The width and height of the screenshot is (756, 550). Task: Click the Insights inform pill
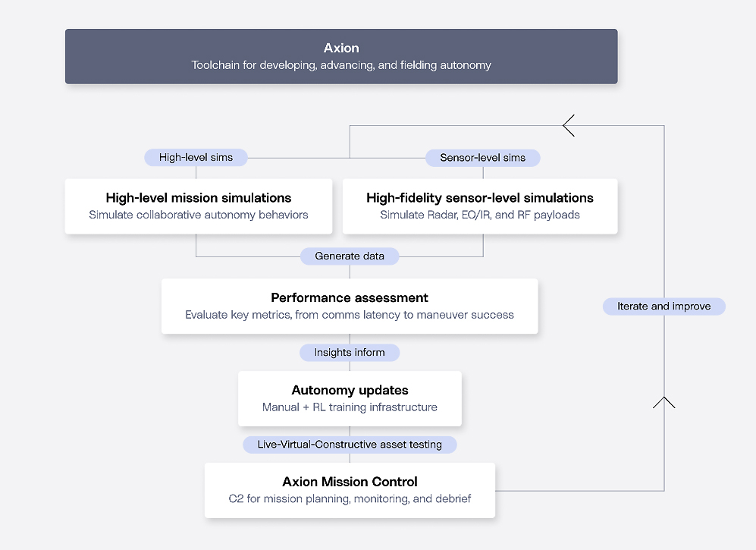click(350, 352)
